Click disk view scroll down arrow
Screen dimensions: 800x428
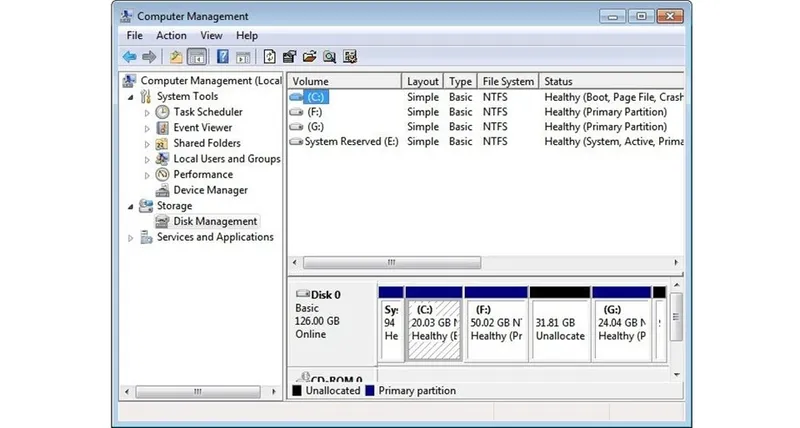point(677,375)
